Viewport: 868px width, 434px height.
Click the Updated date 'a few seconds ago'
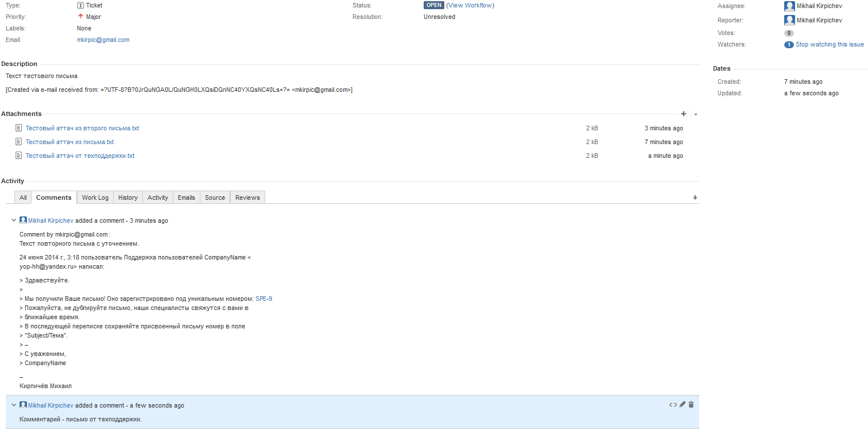tap(811, 93)
